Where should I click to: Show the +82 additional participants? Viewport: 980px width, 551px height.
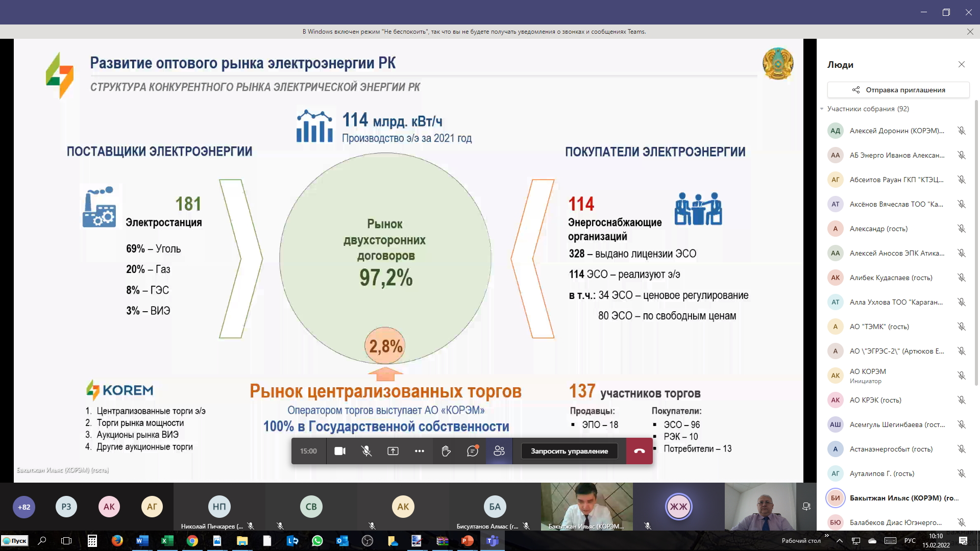(x=24, y=507)
